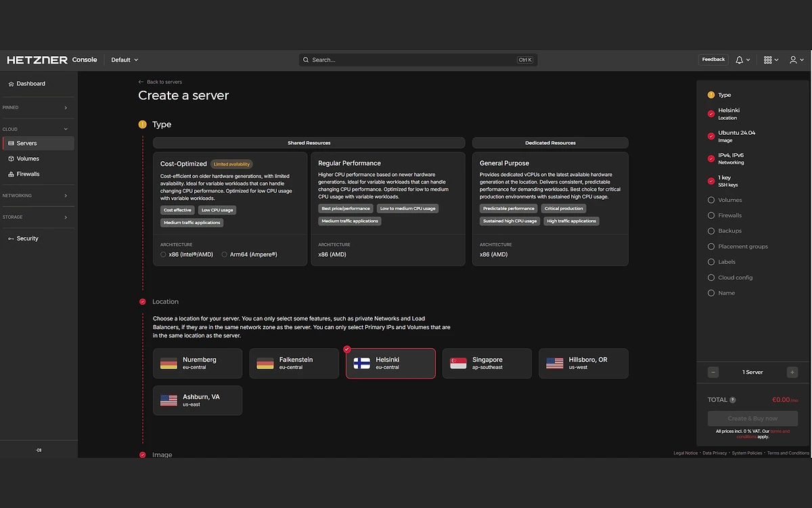Viewport: 812px width, 508px height.
Task: Click the Feedback button
Action: (x=713, y=60)
